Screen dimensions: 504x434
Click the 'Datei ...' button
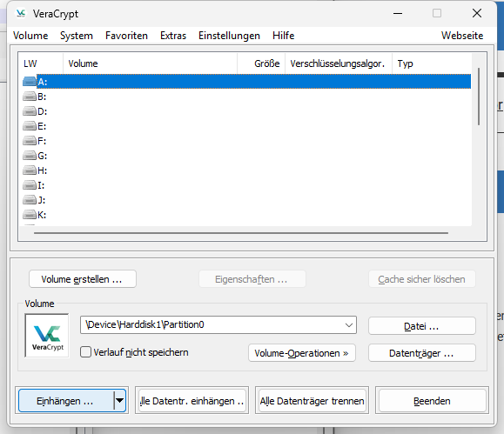click(421, 326)
